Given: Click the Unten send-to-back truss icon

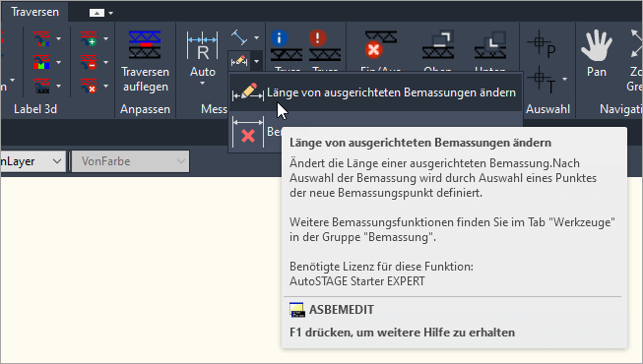Looking at the screenshot, I should pos(490,45).
